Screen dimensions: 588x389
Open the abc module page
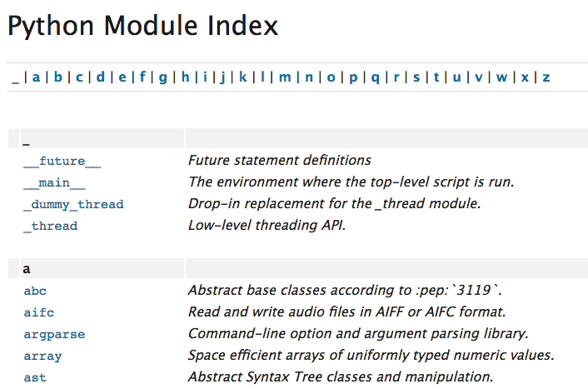[35, 291]
